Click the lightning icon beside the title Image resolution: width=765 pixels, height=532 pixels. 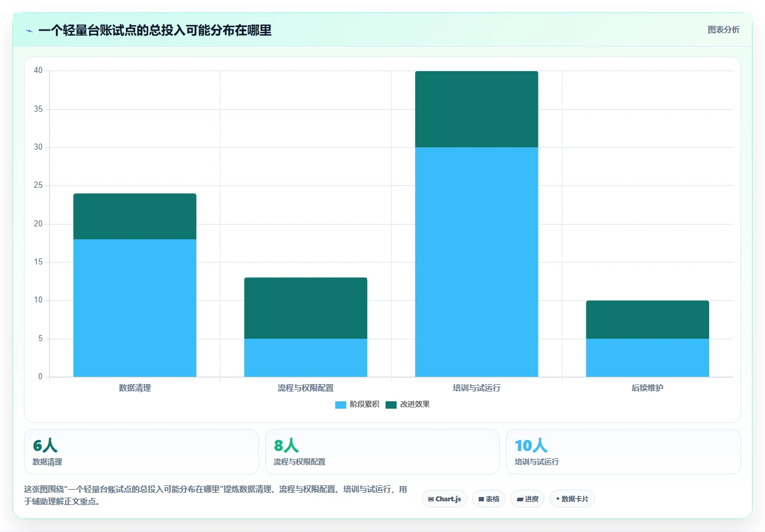click(x=29, y=31)
